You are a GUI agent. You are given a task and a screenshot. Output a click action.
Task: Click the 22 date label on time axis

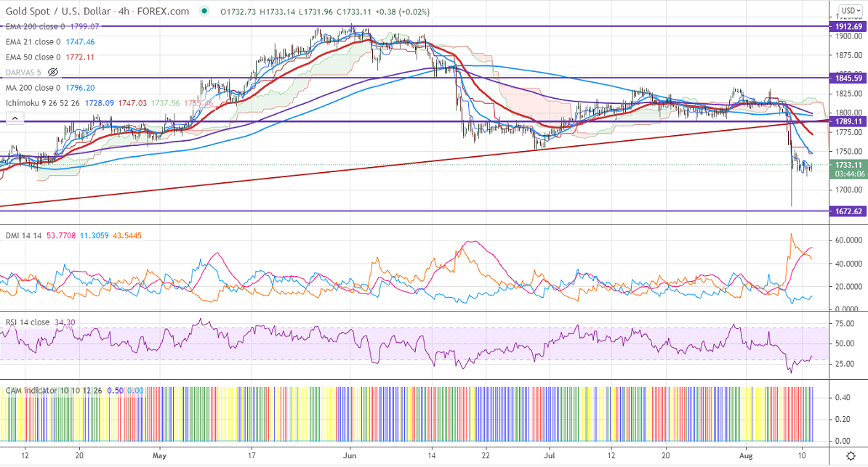(486, 456)
